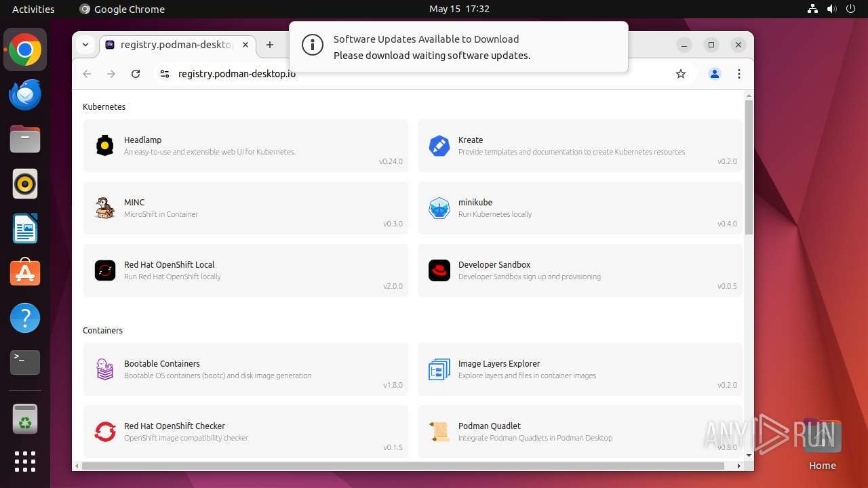Click 'MicroShift in Container' description
The image size is (868, 488).
click(161, 214)
